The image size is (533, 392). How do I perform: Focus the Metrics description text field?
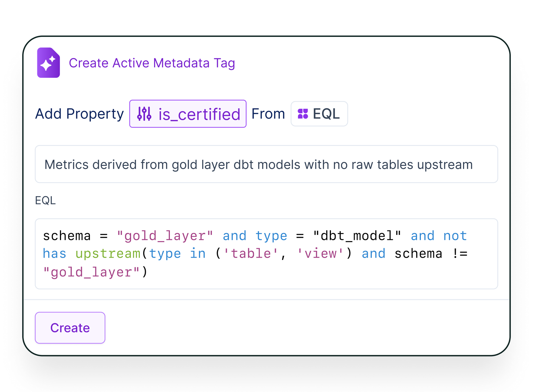[266, 164]
